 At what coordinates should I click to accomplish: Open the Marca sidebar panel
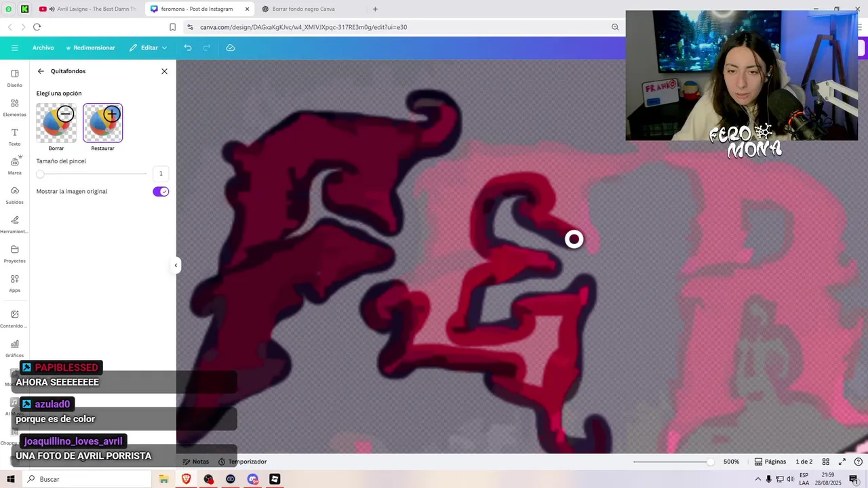point(15,166)
